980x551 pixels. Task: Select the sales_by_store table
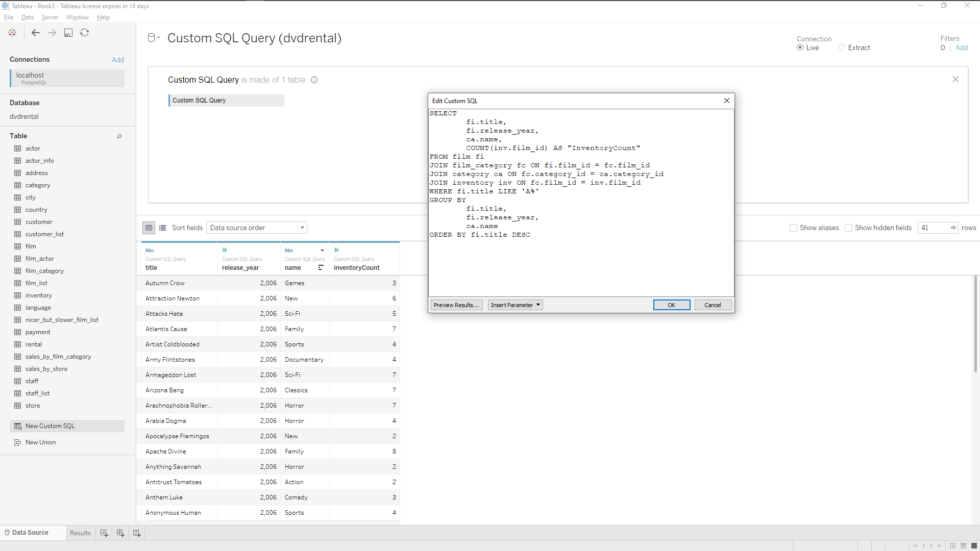46,369
